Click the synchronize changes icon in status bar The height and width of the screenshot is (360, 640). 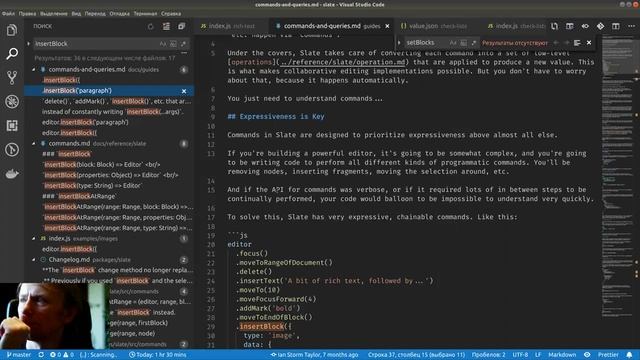click(x=41, y=355)
